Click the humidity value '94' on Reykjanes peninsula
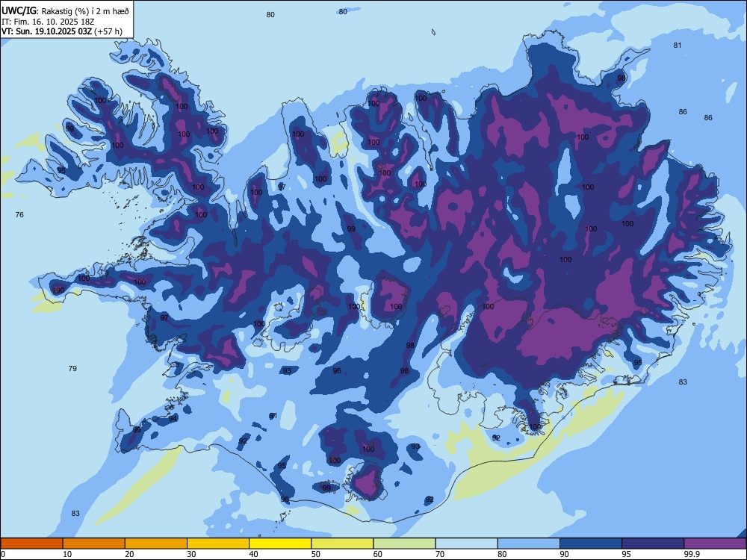The width and height of the screenshot is (747, 560). point(173,419)
